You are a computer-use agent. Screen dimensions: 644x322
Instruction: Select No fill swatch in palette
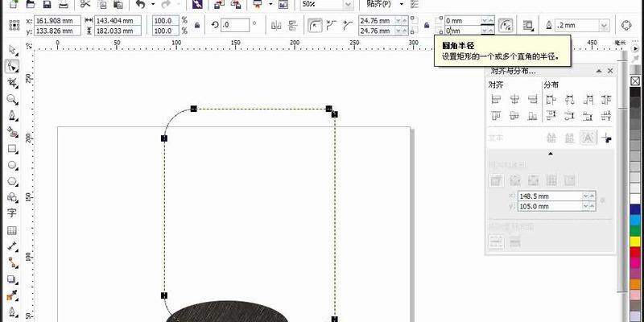tap(635, 80)
